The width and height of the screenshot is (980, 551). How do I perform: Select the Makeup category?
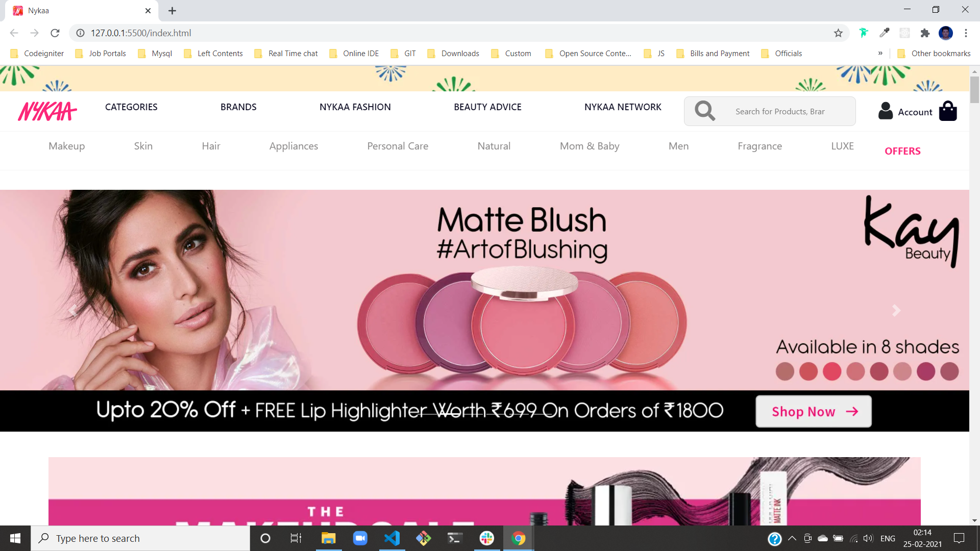pyautogui.click(x=66, y=146)
